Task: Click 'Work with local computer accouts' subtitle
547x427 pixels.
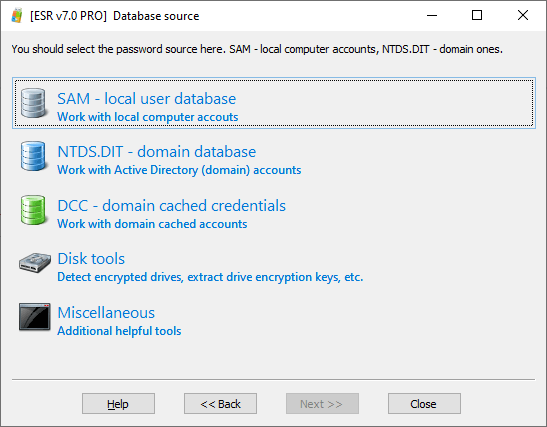Action: pyautogui.click(x=148, y=117)
